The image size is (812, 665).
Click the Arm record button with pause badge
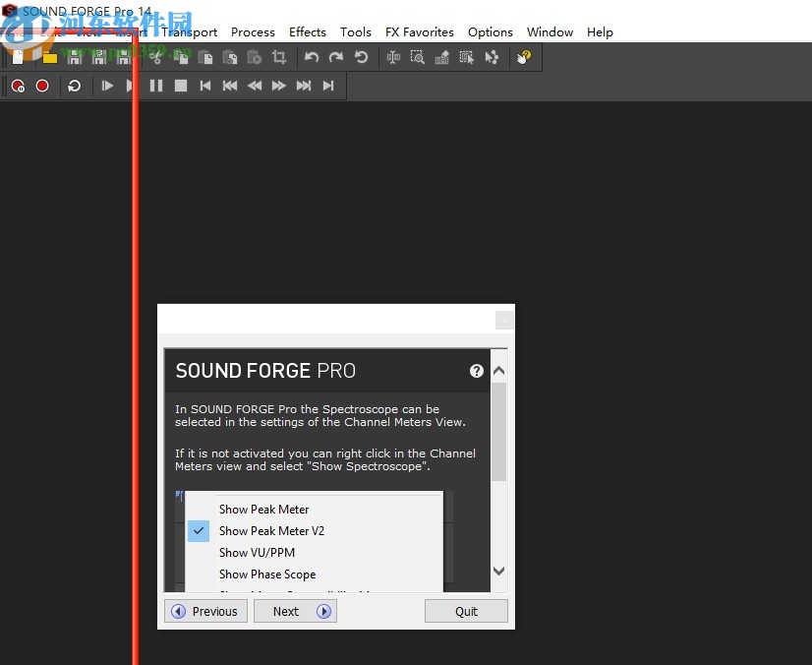pos(18,86)
